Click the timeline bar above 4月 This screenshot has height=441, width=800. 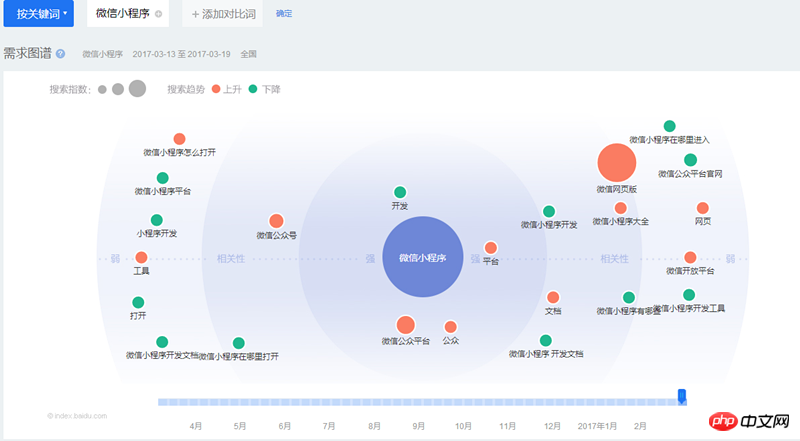click(195, 402)
